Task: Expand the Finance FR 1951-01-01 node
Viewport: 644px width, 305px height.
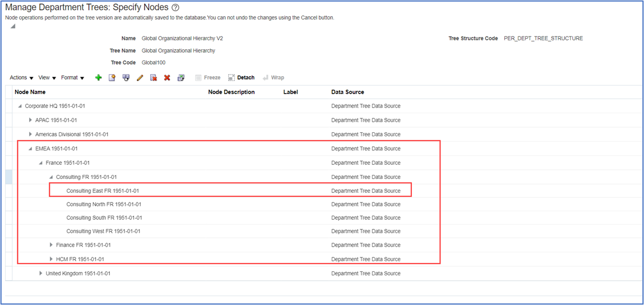Action: pos(51,245)
